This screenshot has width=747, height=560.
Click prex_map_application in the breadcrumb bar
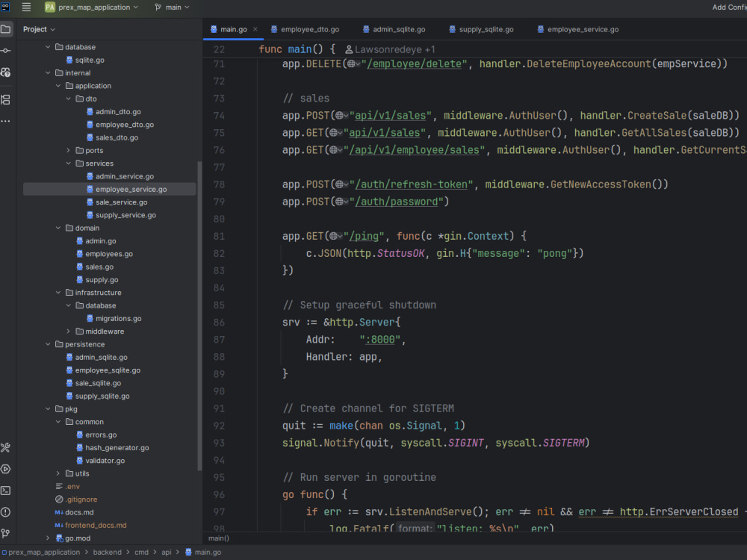pyautogui.click(x=44, y=553)
